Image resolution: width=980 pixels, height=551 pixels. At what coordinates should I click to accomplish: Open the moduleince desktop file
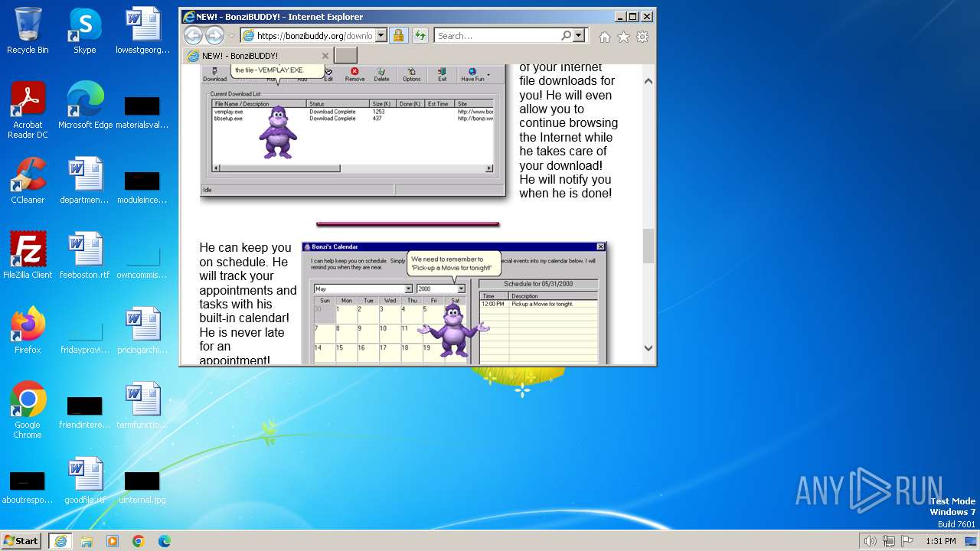pyautogui.click(x=142, y=186)
